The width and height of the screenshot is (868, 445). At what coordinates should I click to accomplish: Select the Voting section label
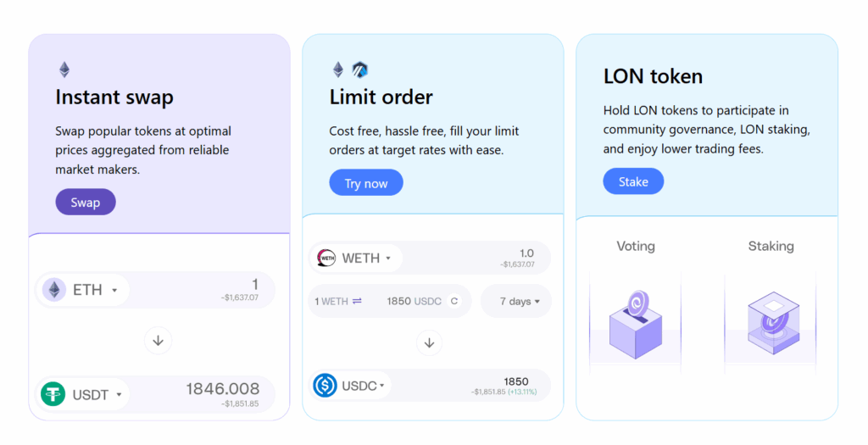635,246
